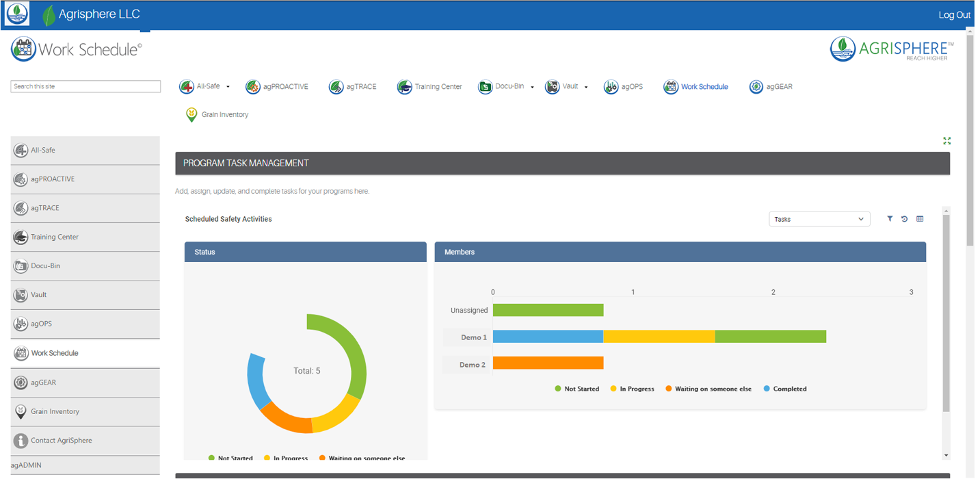The width and height of the screenshot is (980, 479).
Task: Open agTRACE in the left sidebar
Action: (85, 208)
